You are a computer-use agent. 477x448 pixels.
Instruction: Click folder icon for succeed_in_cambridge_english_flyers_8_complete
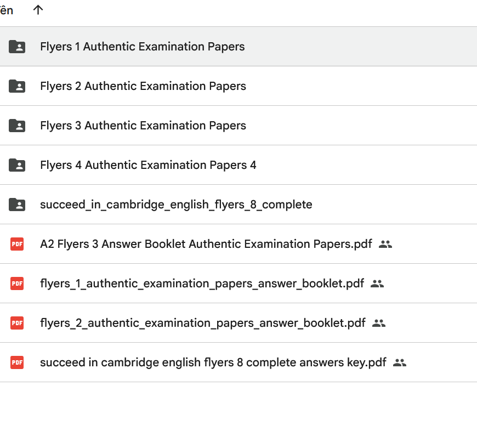pyautogui.click(x=17, y=205)
